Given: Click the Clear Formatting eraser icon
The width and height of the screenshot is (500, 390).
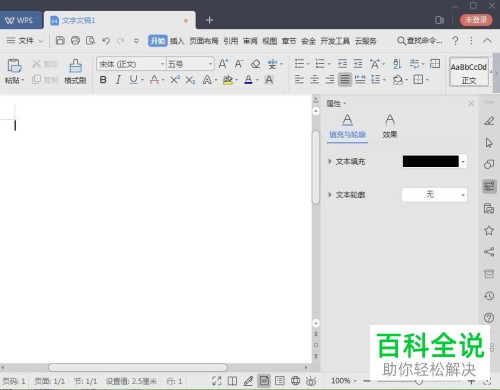Looking at the screenshot, I should 255,64.
